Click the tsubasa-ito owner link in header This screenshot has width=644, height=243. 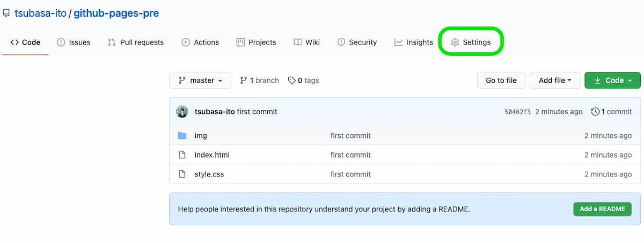point(40,13)
